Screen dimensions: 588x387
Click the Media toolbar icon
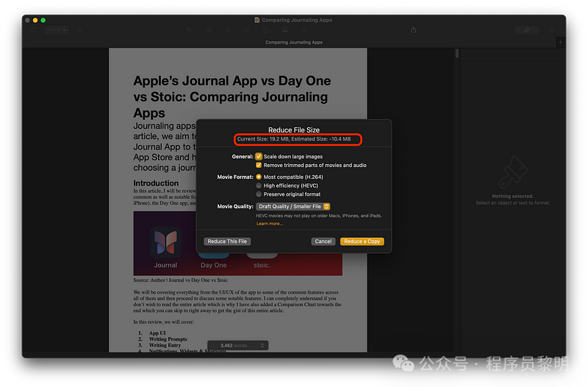[x=284, y=30]
